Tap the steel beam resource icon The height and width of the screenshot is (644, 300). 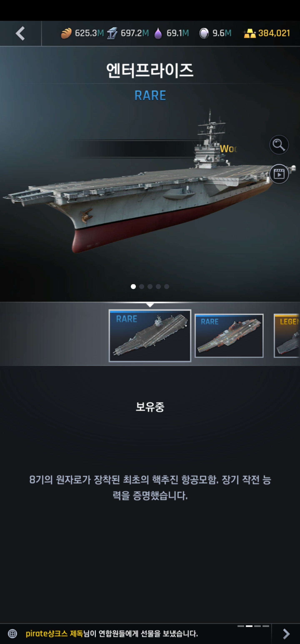(112, 33)
